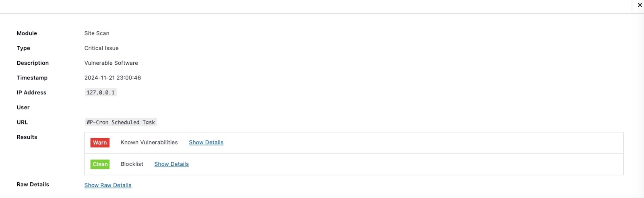Image resolution: width=644 pixels, height=198 pixels.
Task: Click the Vulnerable Software description text
Action: (x=111, y=63)
